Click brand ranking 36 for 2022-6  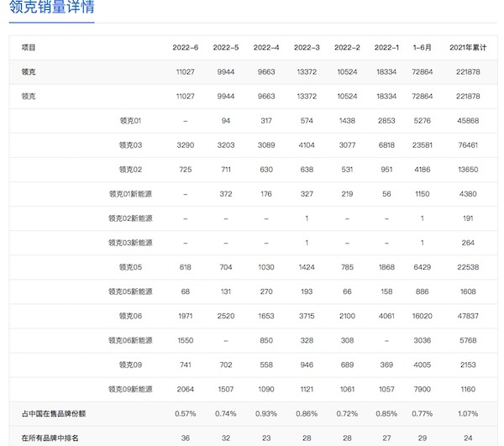(185, 438)
